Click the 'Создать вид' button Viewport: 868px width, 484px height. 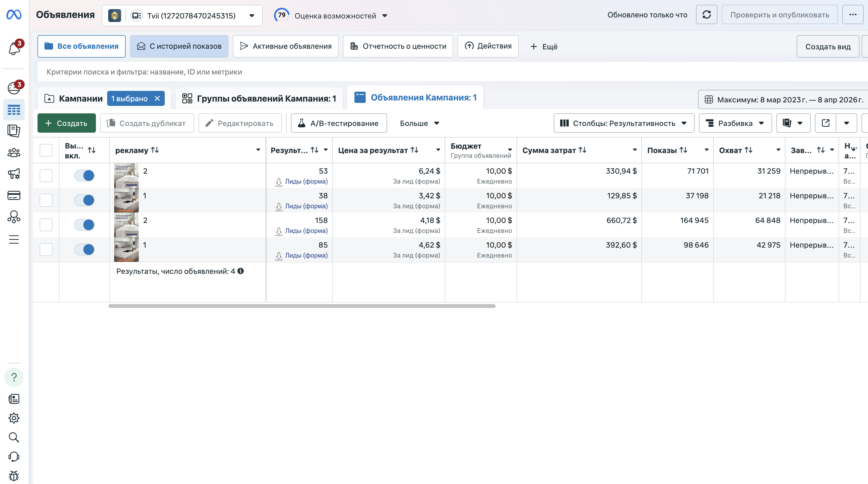(828, 47)
